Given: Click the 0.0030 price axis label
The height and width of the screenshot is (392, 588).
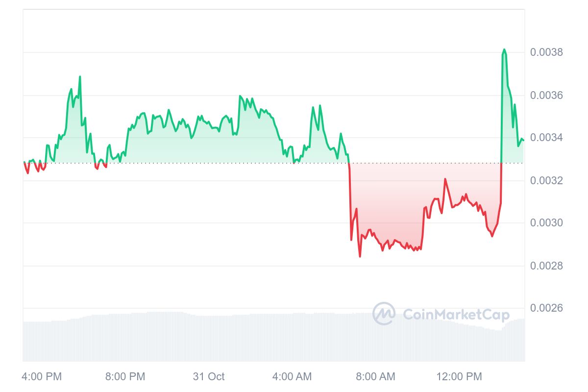Looking at the screenshot, I should 546,223.
